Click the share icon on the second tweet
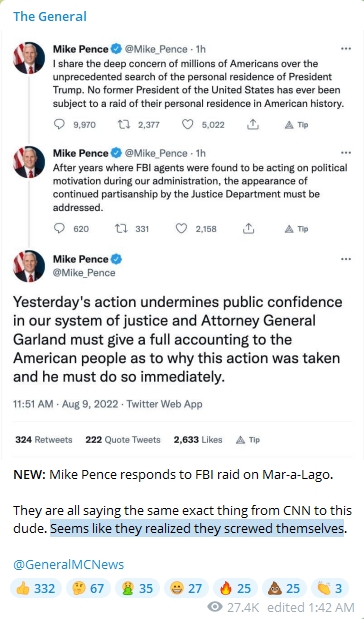 248,229
